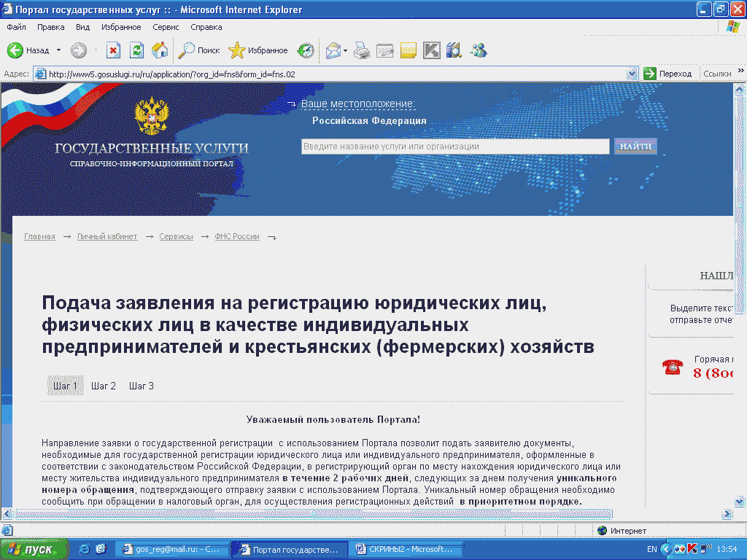This screenshot has width=747, height=560.
Task: Expand the Back button history dropdown
Action: 58,50
